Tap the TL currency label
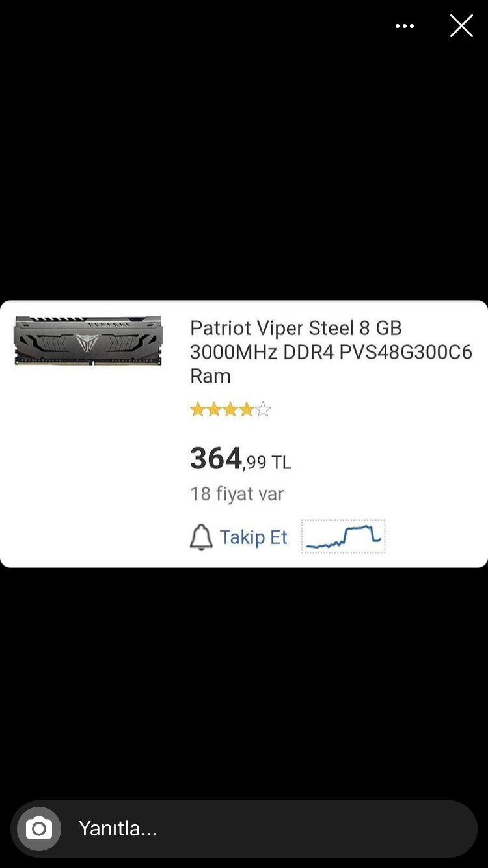Screen dimensions: 488x868 [x=281, y=463]
